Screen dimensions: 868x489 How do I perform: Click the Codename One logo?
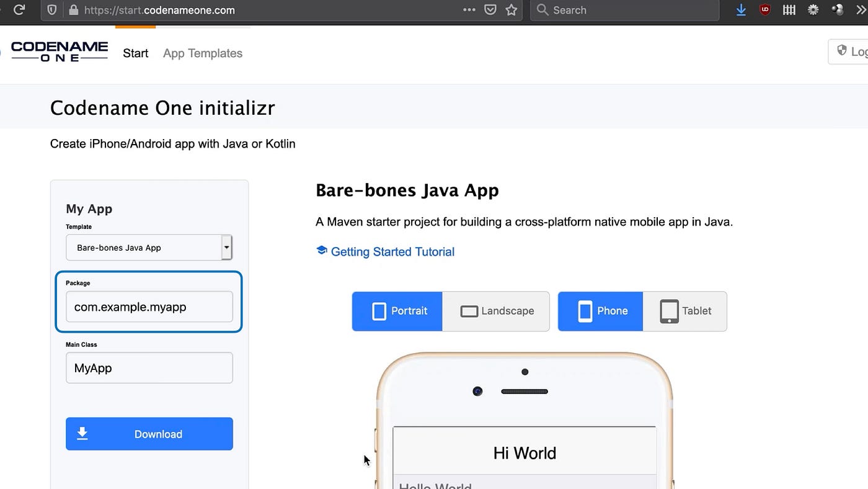click(59, 50)
